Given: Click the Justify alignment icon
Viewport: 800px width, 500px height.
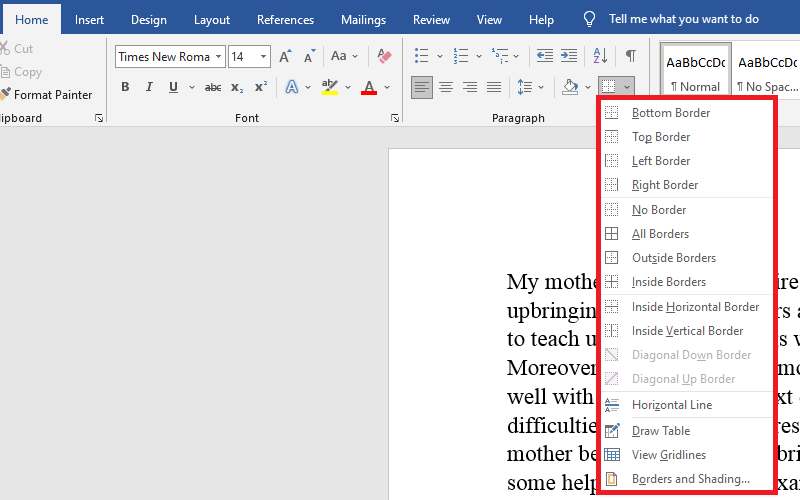Looking at the screenshot, I should pos(494,87).
